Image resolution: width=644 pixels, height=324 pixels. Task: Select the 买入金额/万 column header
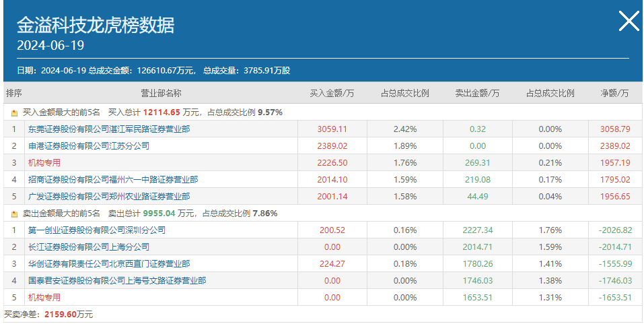[332, 94]
